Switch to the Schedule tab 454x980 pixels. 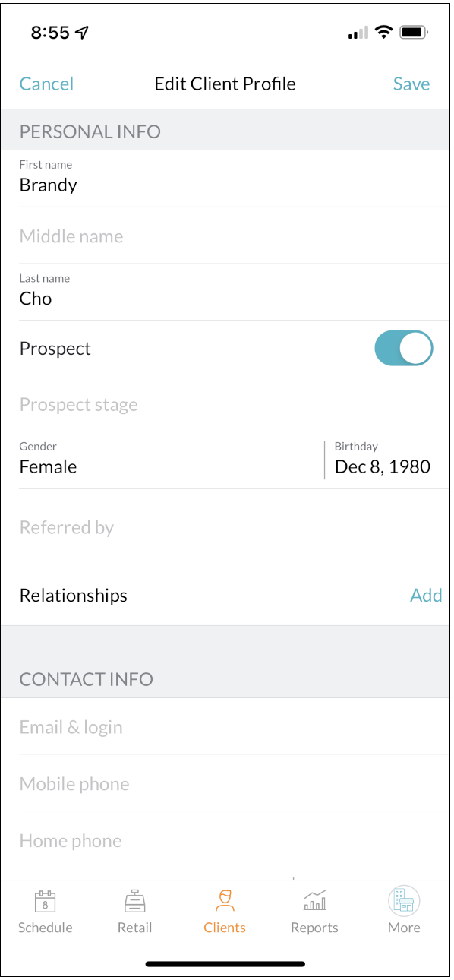pos(45,900)
